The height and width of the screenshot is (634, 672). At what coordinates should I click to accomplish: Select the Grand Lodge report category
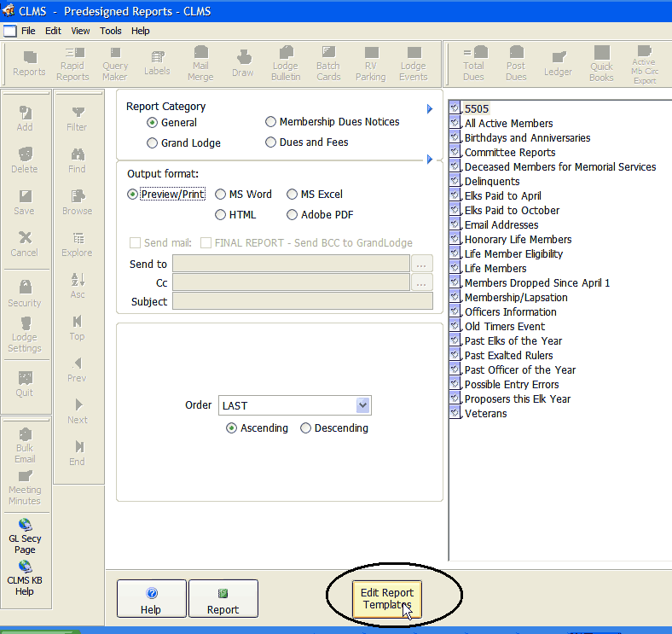153,143
